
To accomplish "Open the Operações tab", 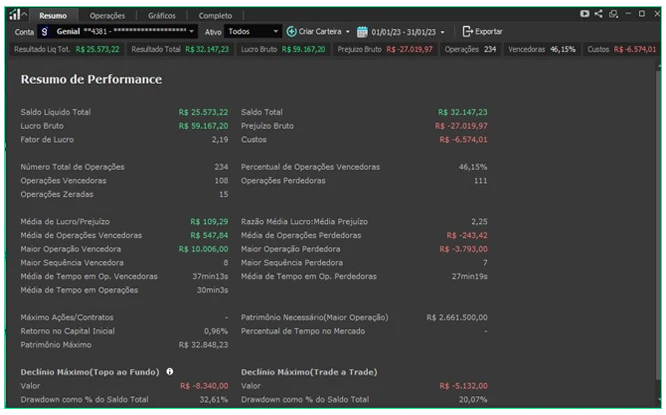I will pos(107,16).
